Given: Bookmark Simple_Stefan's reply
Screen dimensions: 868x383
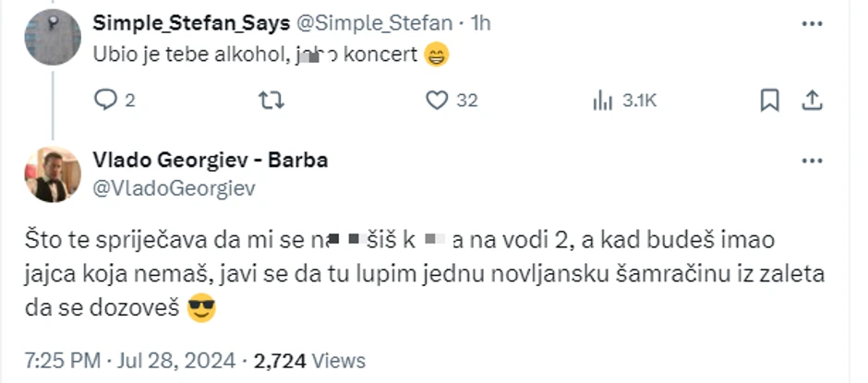Looking at the screenshot, I should tap(769, 101).
